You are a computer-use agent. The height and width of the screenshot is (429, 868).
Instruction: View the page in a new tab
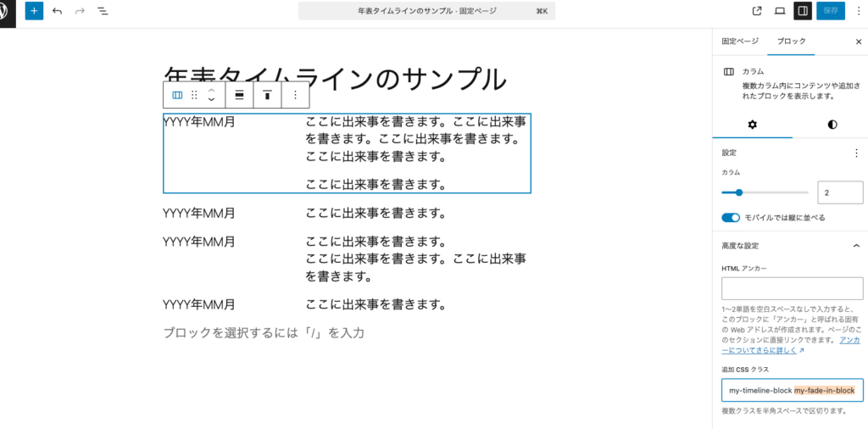(x=757, y=11)
